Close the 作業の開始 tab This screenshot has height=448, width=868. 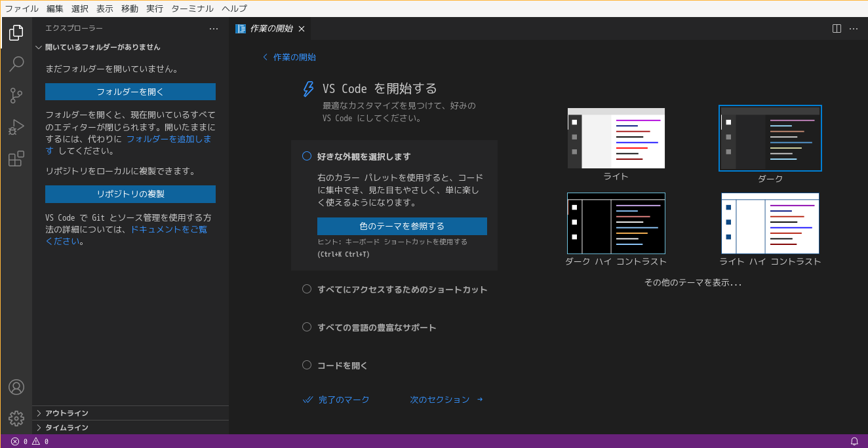[x=302, y=29]
